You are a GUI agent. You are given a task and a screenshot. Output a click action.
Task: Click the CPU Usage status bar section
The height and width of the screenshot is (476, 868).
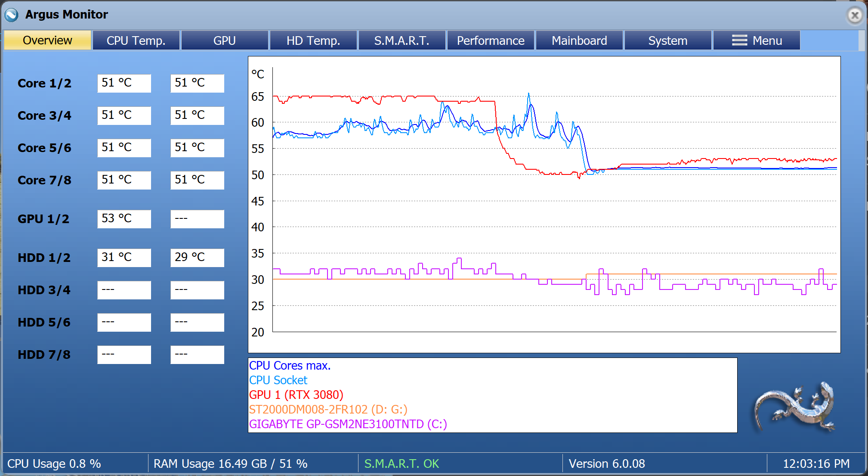(x=55, y=464)
